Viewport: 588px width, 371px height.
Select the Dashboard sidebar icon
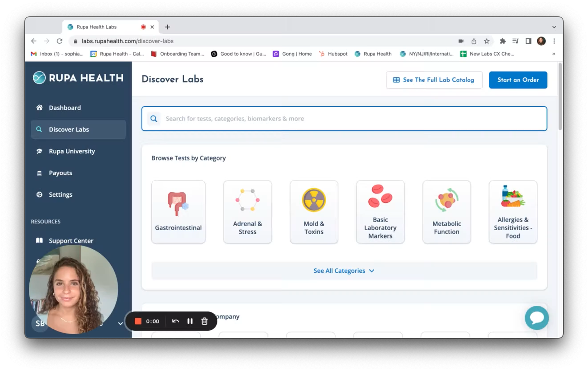(40, 107)
